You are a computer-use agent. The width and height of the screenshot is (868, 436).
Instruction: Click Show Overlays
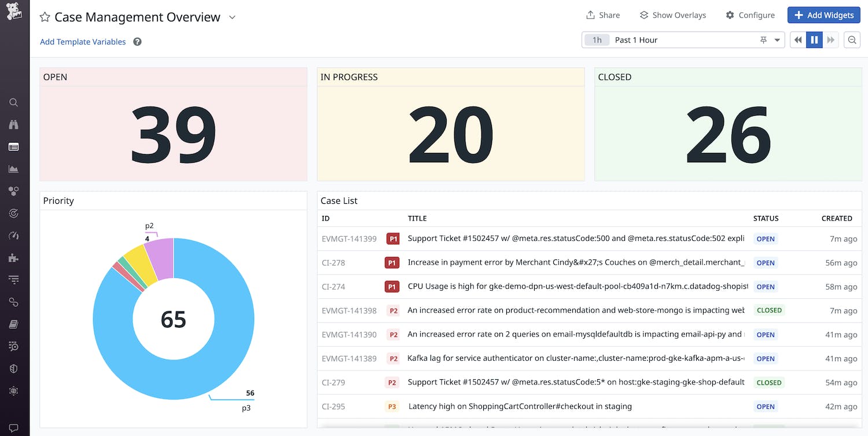click(x=672, y=15)
